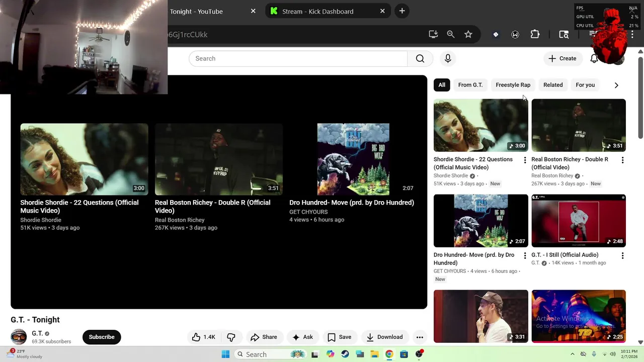Close the Tonight - YouTube tab
The height and width of the screenshot is (362, 644).
tap(253, 11)
